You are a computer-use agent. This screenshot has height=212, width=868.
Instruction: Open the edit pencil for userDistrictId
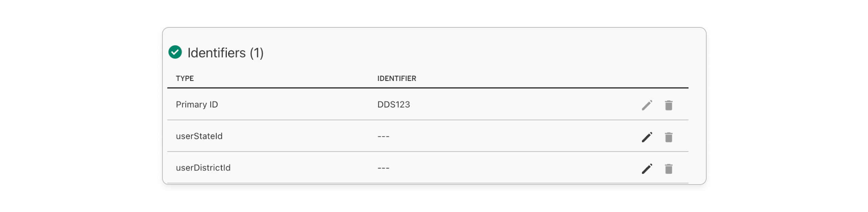tap(647, 168)
